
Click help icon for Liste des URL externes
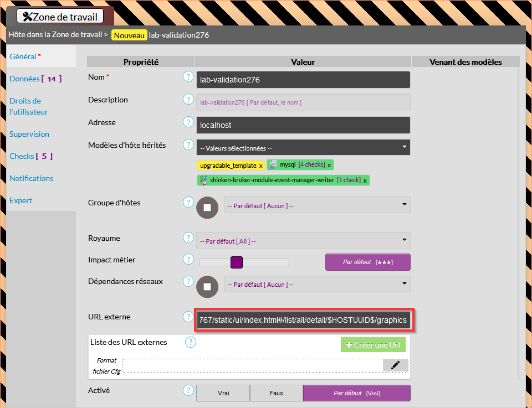190,342
